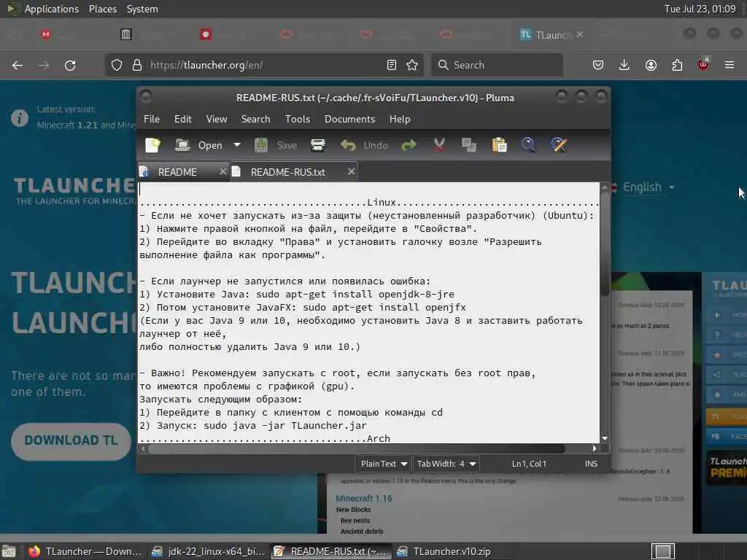The image size is (747, 560).
Task: Open the Firefox hamburger menu
Action: tap(729, 65)
